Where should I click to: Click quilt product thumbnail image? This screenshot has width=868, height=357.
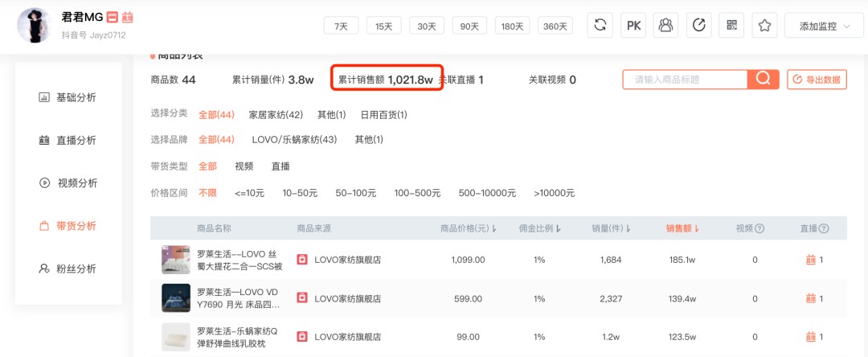coord(176,260)
